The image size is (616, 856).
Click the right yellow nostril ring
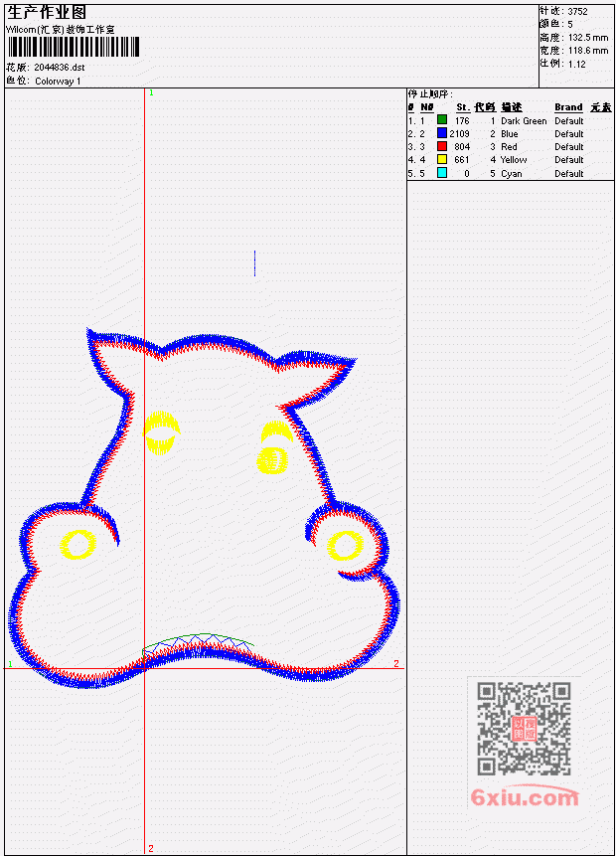[x=345, y=546]
